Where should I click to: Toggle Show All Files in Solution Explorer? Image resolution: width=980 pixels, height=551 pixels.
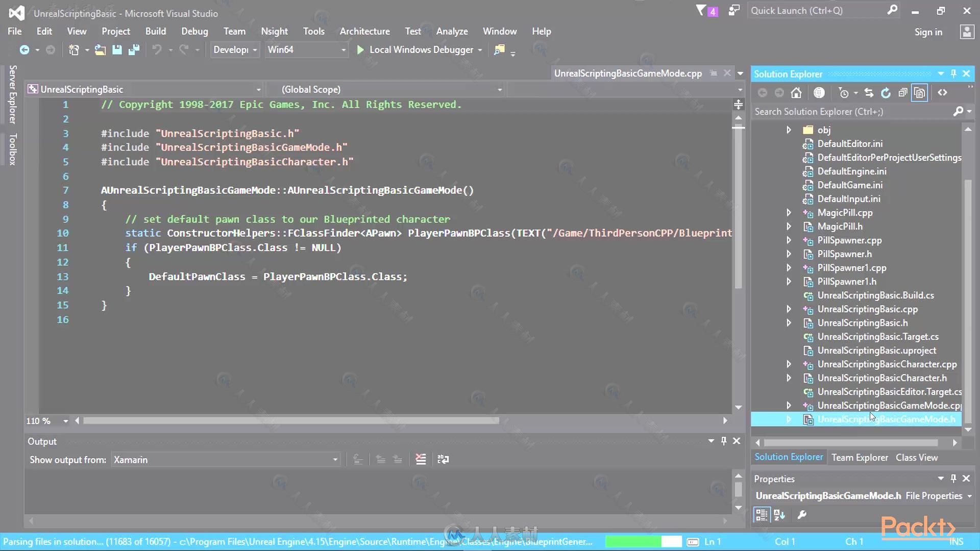click(x=920, y=92)
